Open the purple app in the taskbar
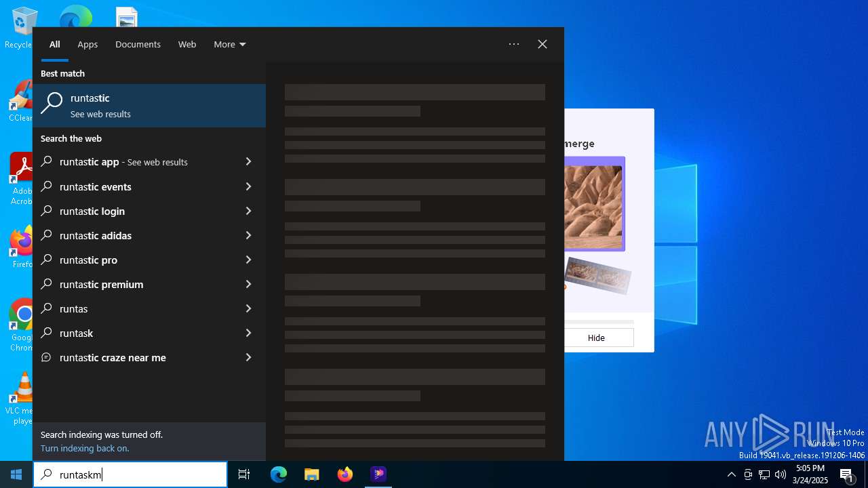 [378, 474]
